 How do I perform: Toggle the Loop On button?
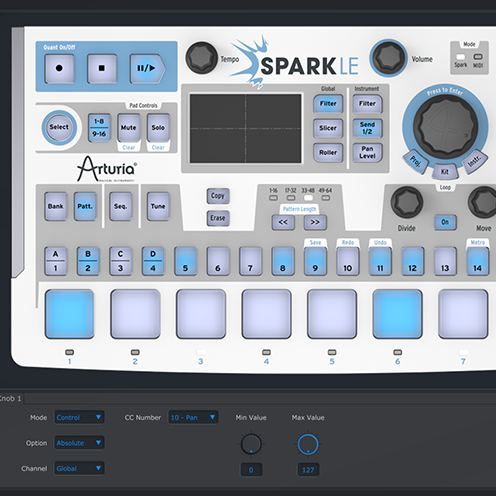coord(445,222)
